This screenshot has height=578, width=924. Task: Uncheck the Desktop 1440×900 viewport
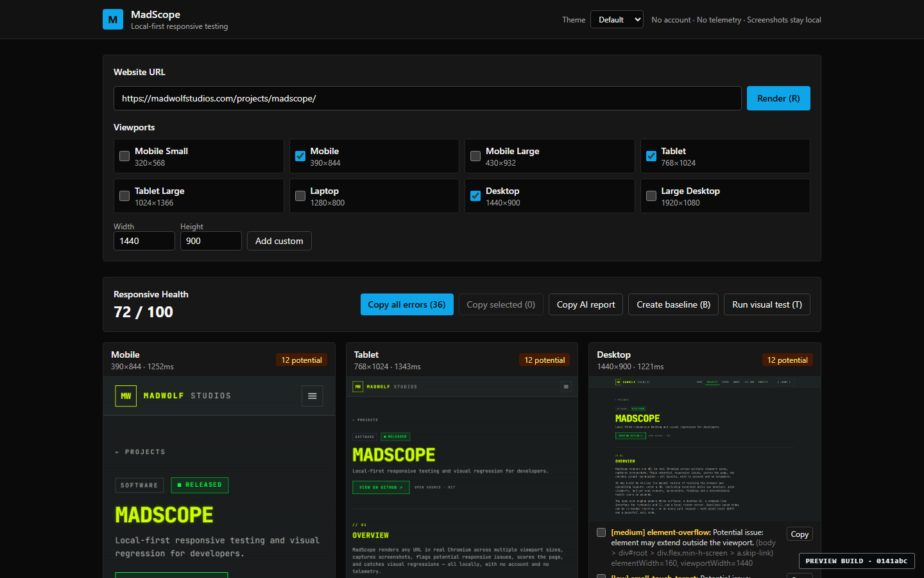(475, 196)
